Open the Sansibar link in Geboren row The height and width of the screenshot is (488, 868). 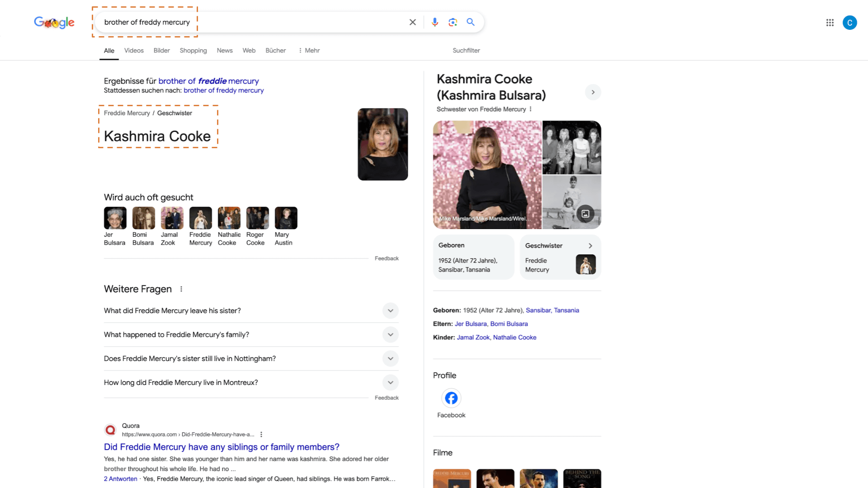coord(538,310)
